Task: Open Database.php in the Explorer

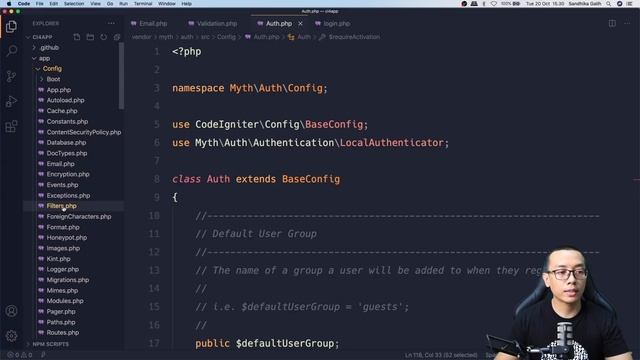Action: (x=66, y=143)
